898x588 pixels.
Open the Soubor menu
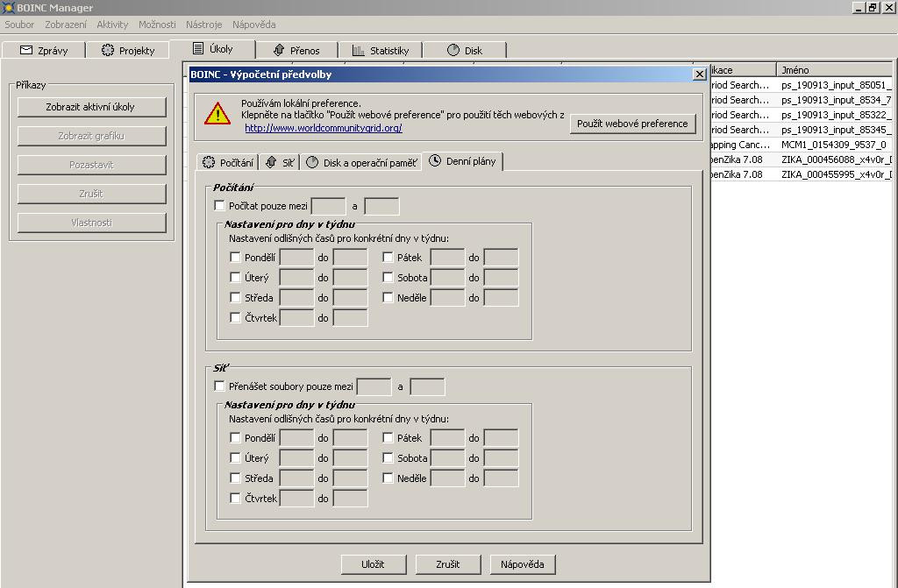[x=19, y=25]
